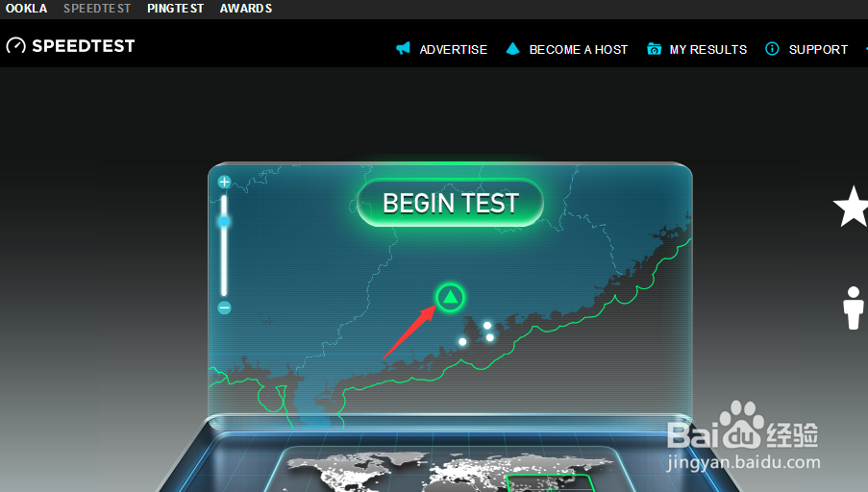Click the MY RESULTS camera icon
Screen dimensions: 868x492
click(x=654, y=49)
